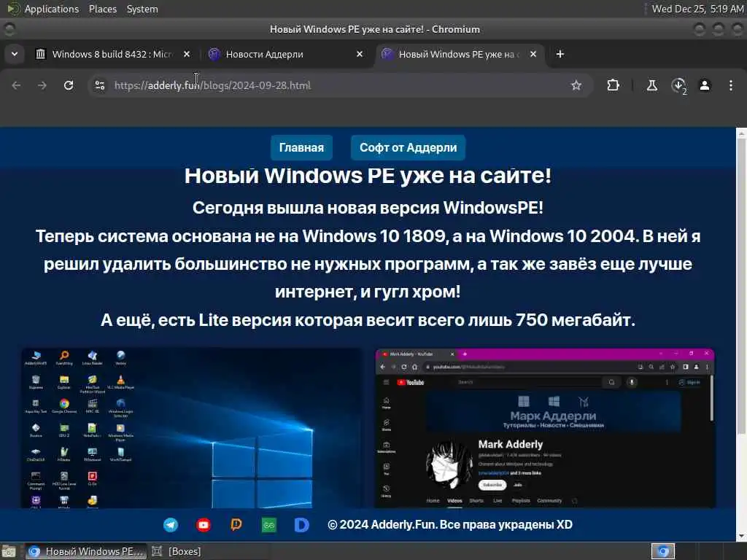Image resolution: width=747 pixels, height=560 pixels.
Task: Open the Applications menu
Action: pos(52,9)
